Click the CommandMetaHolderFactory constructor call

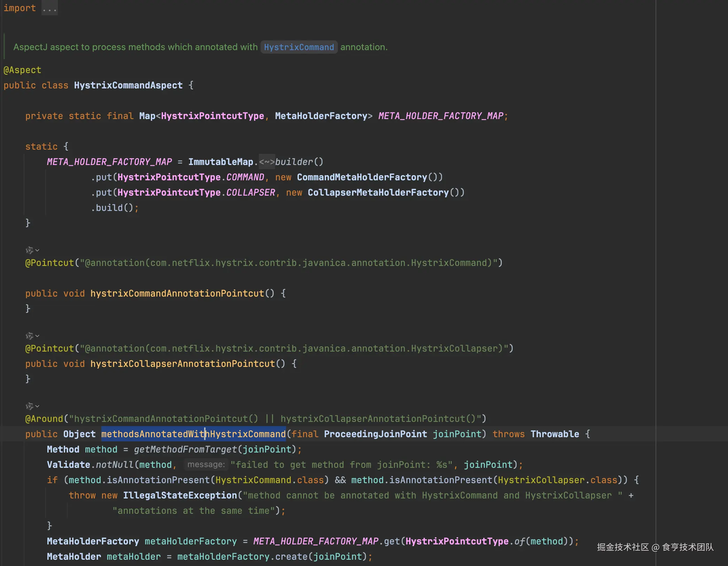(362, 177)
